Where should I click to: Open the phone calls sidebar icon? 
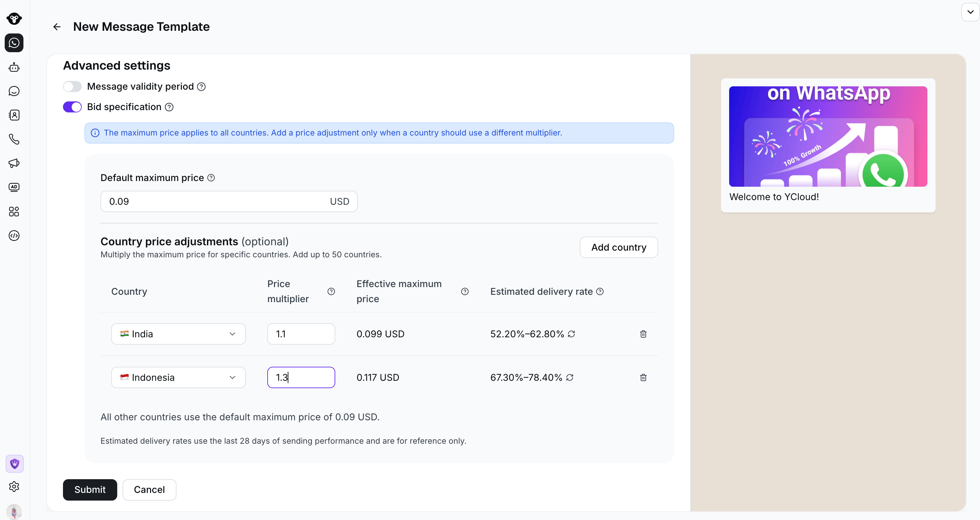(14, 139)
